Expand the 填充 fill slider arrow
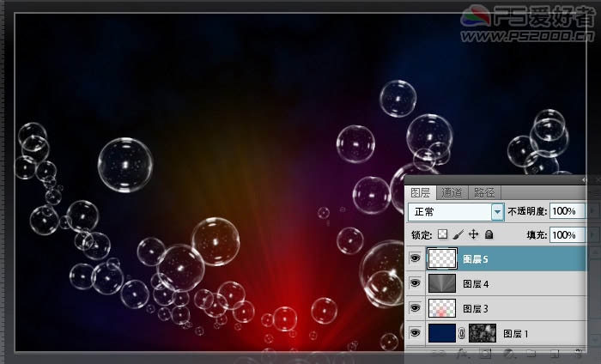 [592, 234]
